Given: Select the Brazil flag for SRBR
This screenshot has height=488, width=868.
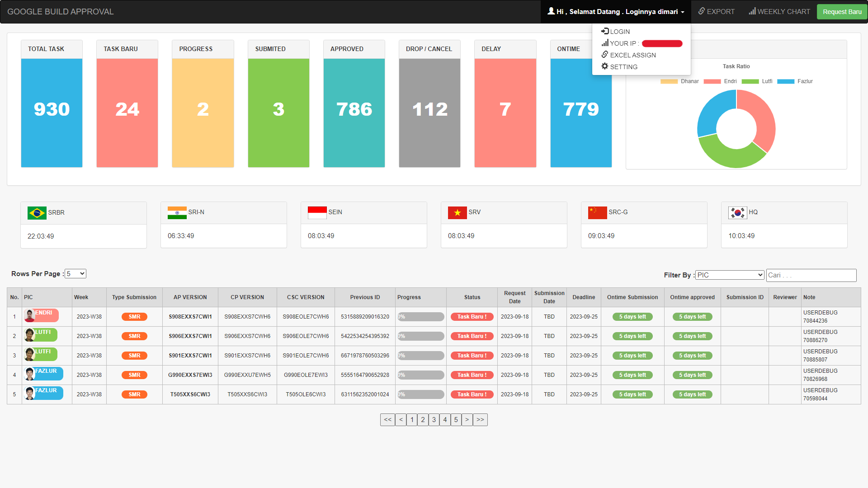Looking at the screenshot, I should [x=37, y=212].
